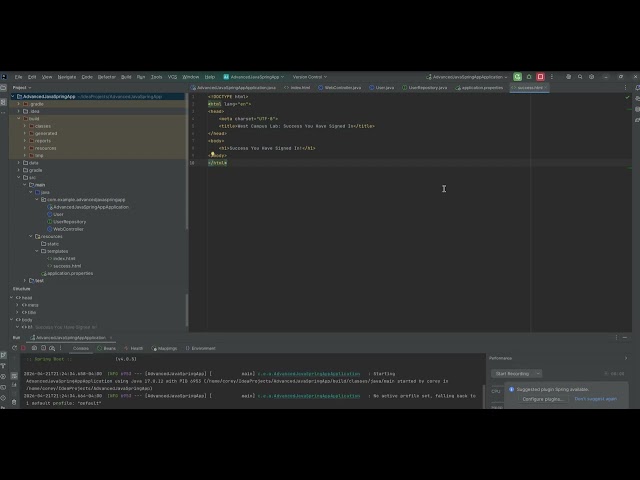
Task: Close the AdvancedJavaSpringAppApplication run tab
Action: (x=111, y=338)
